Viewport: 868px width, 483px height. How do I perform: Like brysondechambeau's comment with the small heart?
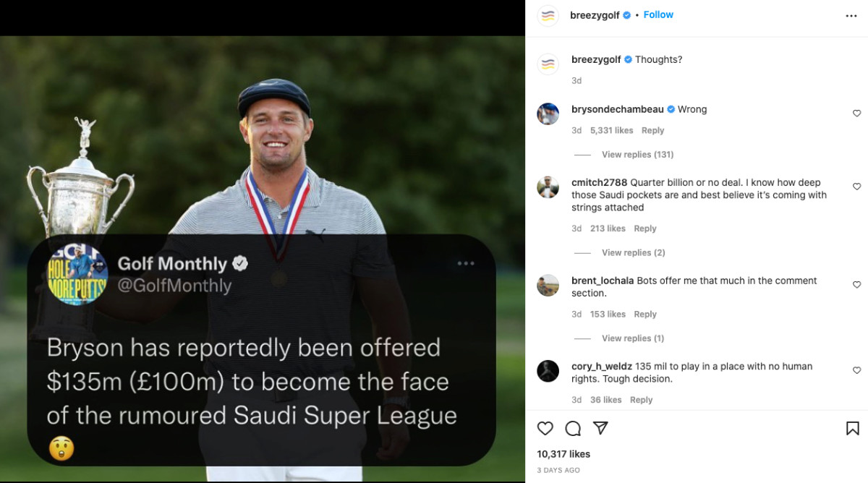pos(856,113)
